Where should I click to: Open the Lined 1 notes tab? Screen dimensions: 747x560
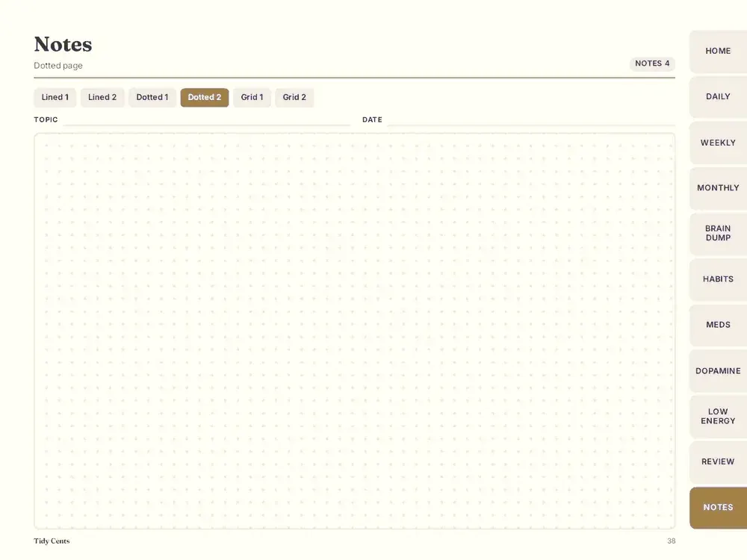coord(55,97)
